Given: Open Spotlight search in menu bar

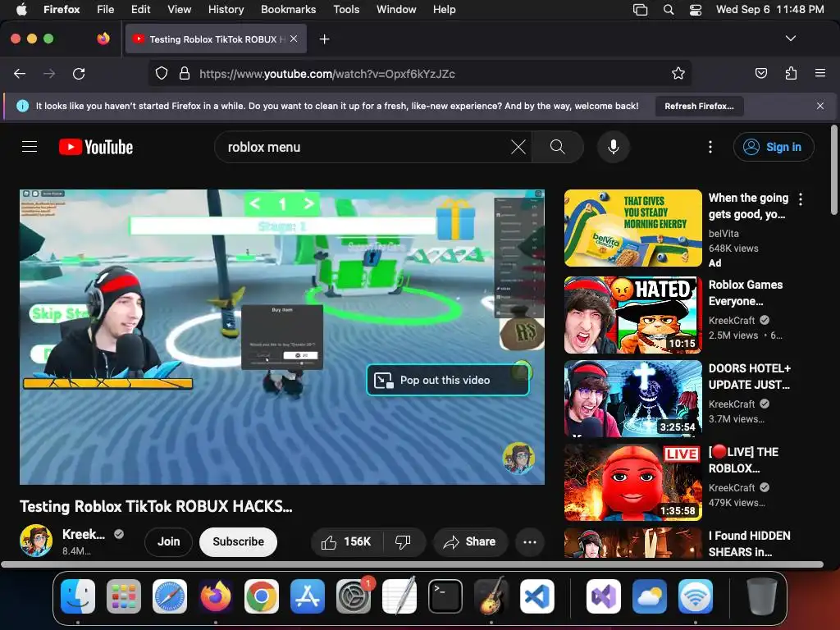Looking at the screenshot, I should point(668,9).
